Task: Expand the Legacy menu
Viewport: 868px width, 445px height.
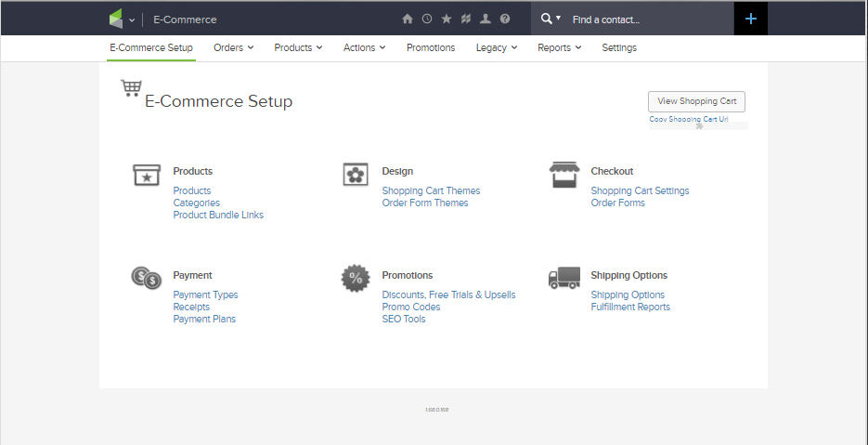Action: click(x=497, y=47)
